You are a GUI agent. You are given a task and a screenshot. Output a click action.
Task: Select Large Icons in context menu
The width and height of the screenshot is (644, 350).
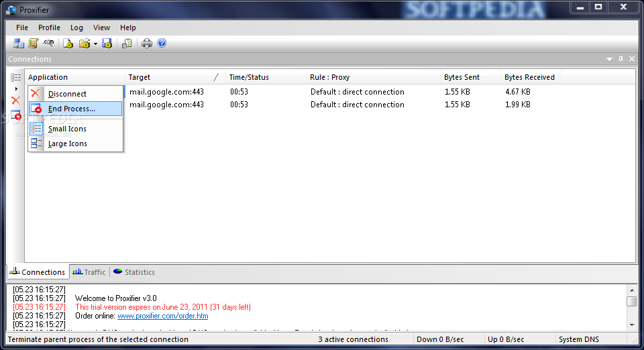click(76, 143)
